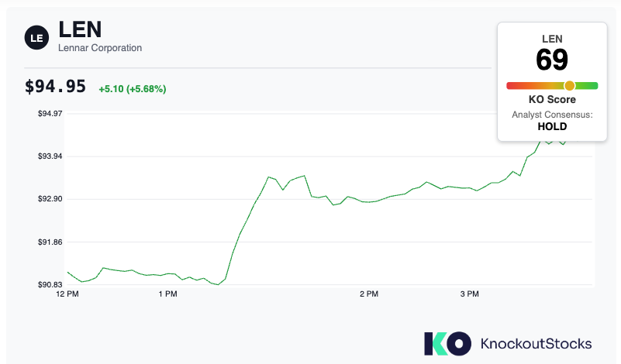Click the +5.10 (+5.68%) price change
Image resolution: width=621 pixels, height=364 pixels.
pos(133,88)
